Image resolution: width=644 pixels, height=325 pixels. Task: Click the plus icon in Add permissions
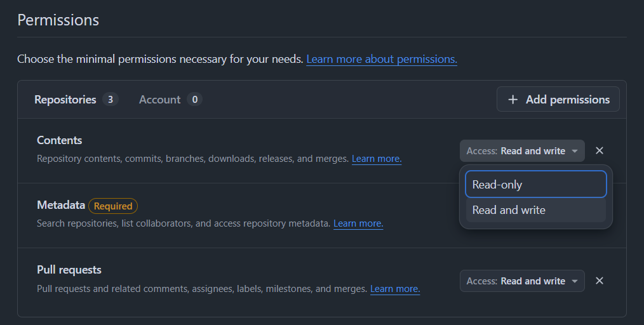click(513, 100)
